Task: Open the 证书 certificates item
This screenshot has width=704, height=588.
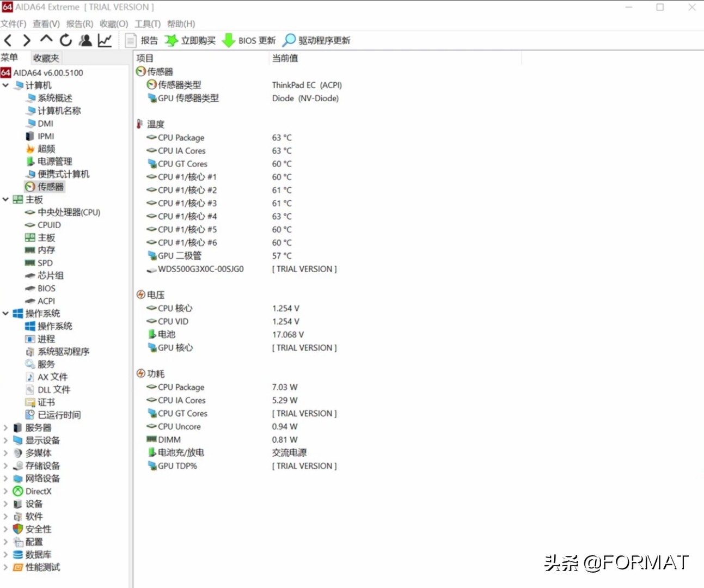Action: (x=40, y=402)
